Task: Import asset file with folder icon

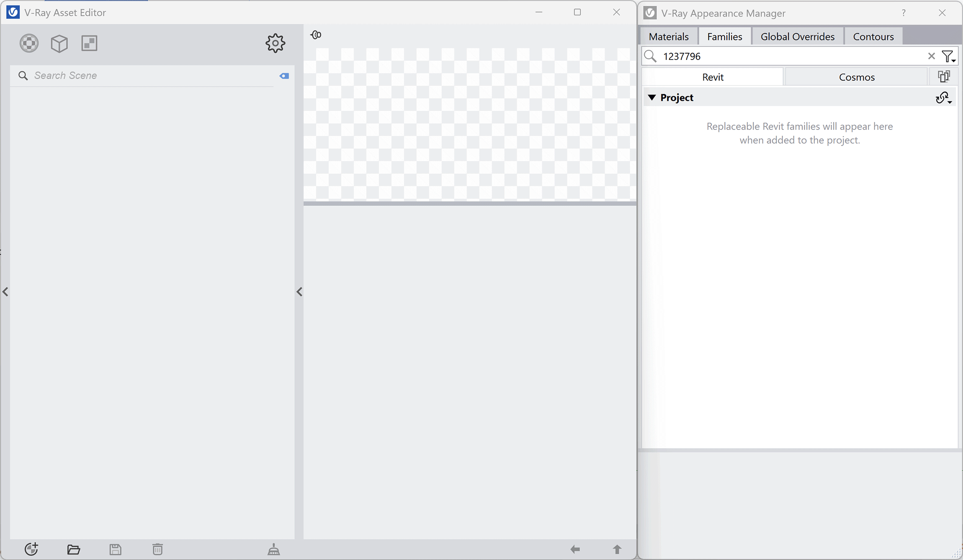Action: (74, 550)
